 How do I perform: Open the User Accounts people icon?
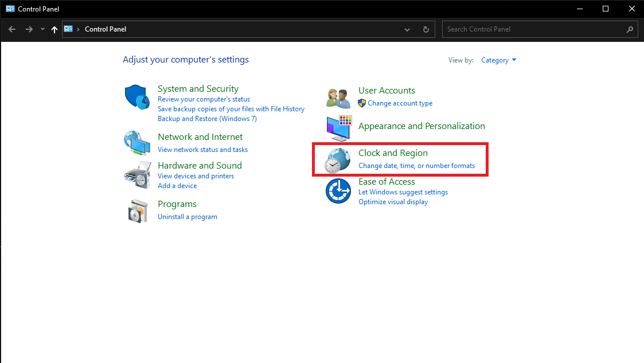pyautogui.click(x=338, y=98)
